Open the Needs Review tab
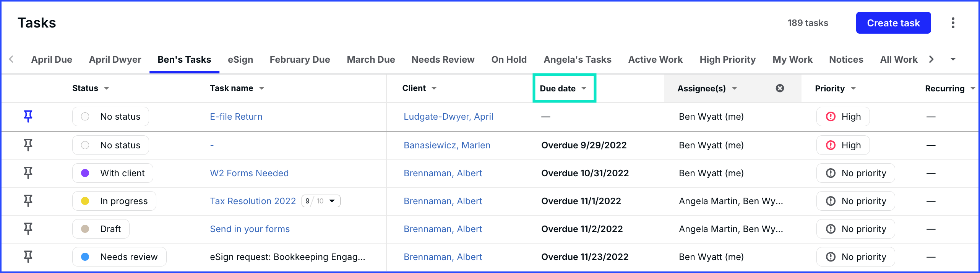This screenshot has width=980, height=273. 443,59
